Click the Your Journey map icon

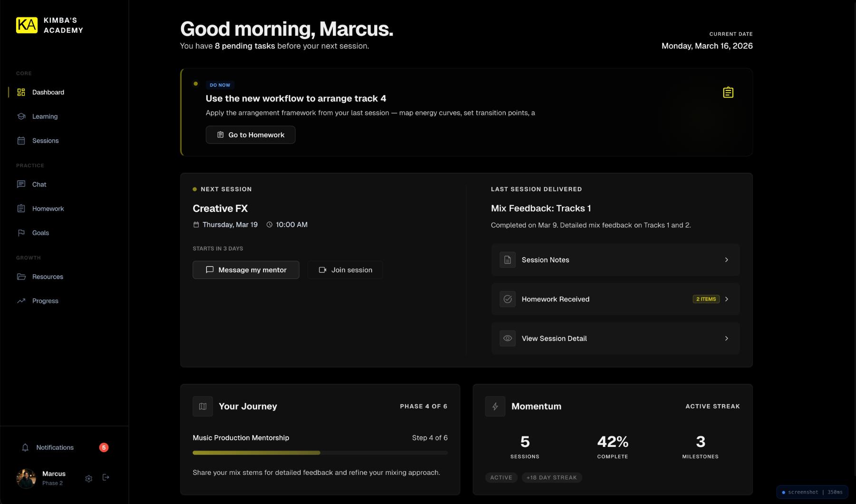(203, 407)
